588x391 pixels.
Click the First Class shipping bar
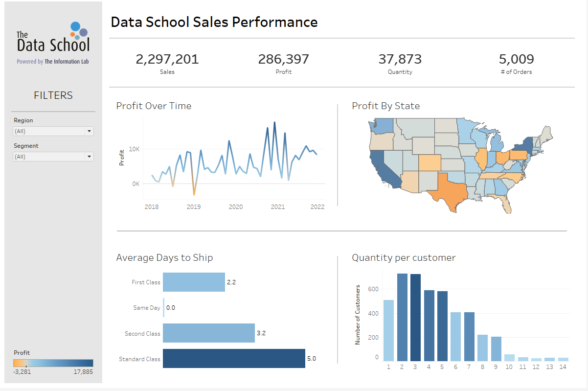[194, 282]
